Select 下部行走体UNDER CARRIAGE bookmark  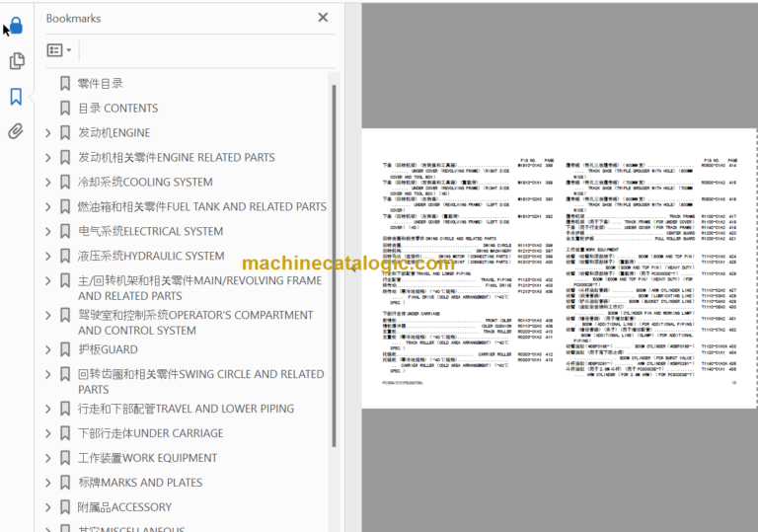click(151, 433)
